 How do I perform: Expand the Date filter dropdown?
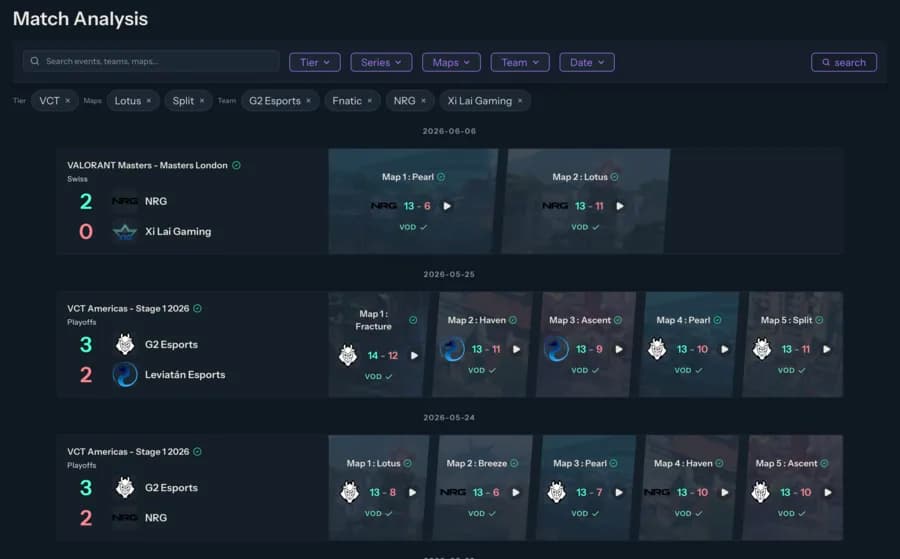pos(587,63)
